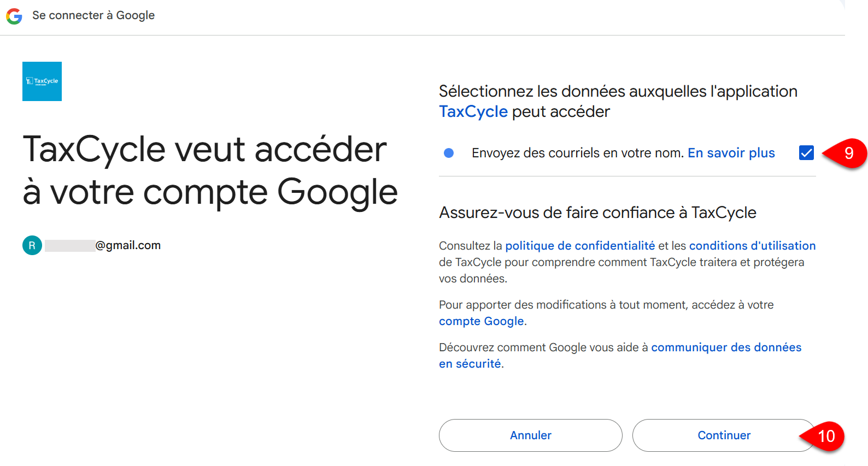This screenshot has width=868, height=466.
Task: Click the heading 'Assurez-vous de faire confiance à TaxCycle'
Action: pyautogui.click(x=597, y=213)
